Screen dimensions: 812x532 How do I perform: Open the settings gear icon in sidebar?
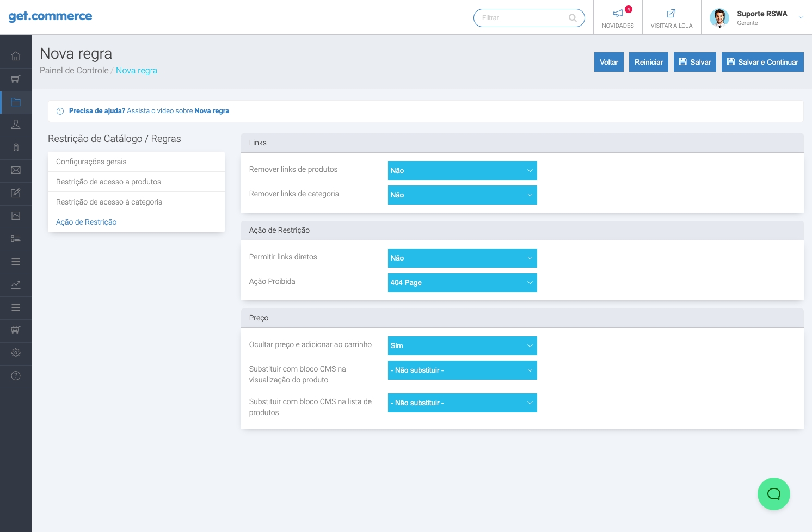[16, 353]
